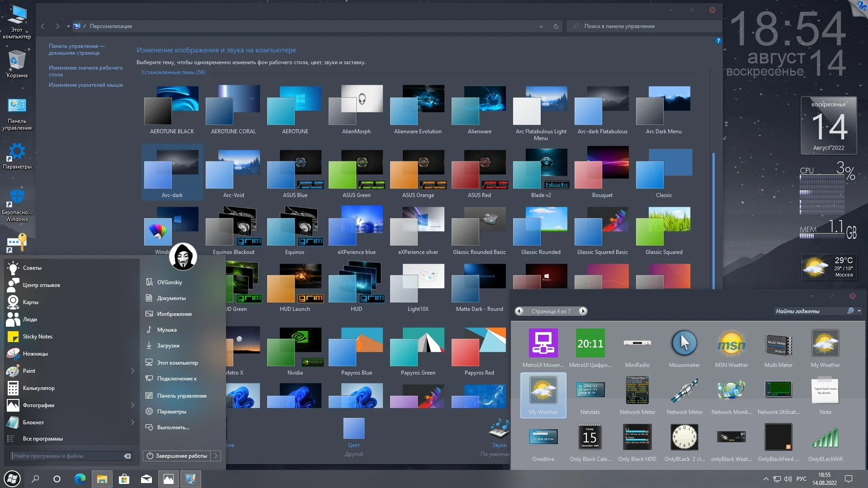Image resolution: width=868 pixels, height=488 pixels.
Task: Open the OnlyBlackWifi gadget icon
Action: click(825, 438)
